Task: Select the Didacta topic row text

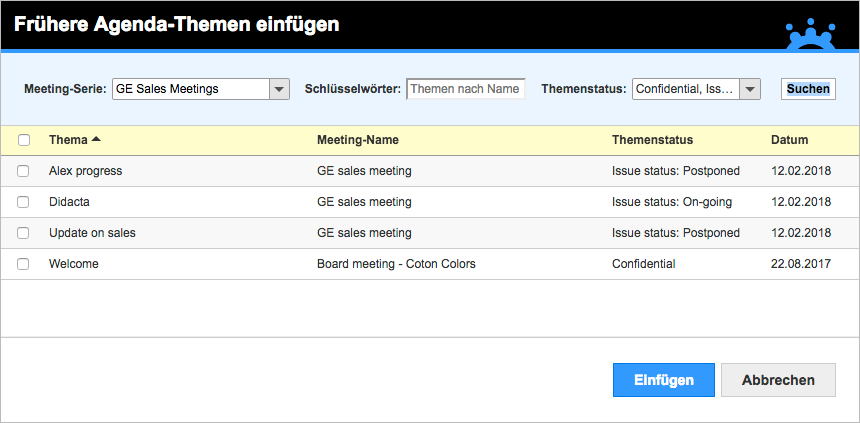Action: (x=69, y=202)
